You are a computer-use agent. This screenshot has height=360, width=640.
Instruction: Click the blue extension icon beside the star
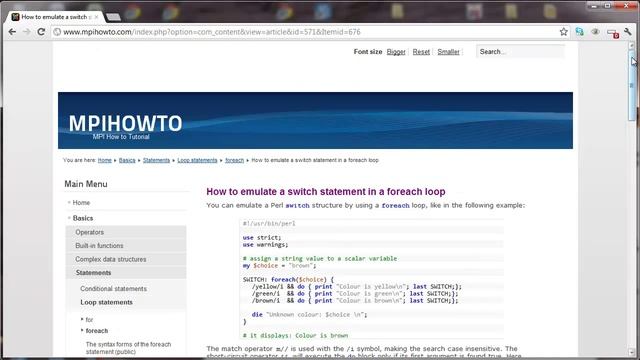tap(579, 32)
